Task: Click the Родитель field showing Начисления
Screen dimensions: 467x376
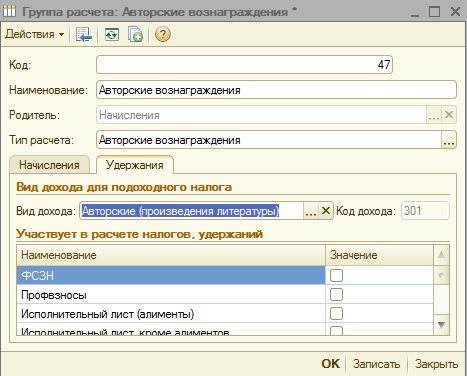Action: 261,115
